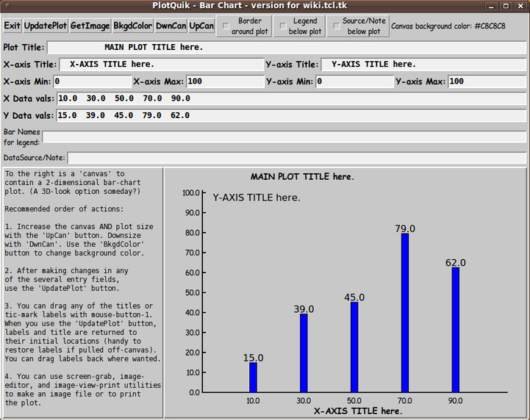Enlarge the canvas with UpCan
Image resolution: width=530 pixels, height=420 pixels.
click(201, 26)
